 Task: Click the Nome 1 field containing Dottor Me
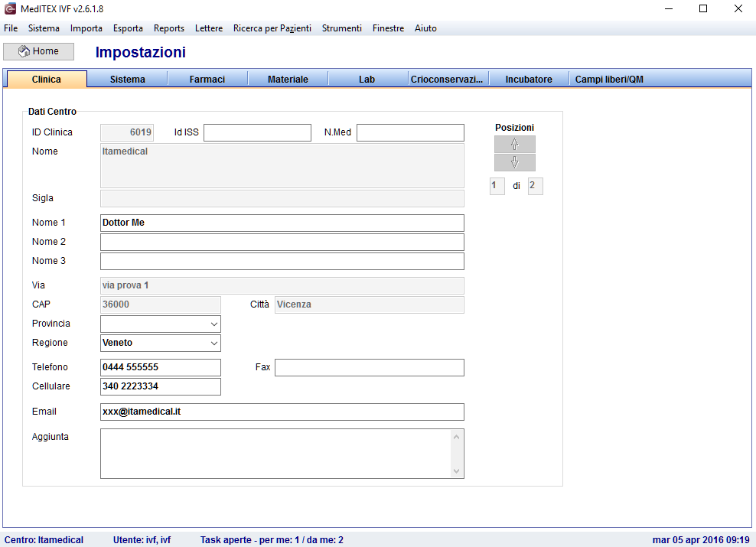(x=282, y=223)
